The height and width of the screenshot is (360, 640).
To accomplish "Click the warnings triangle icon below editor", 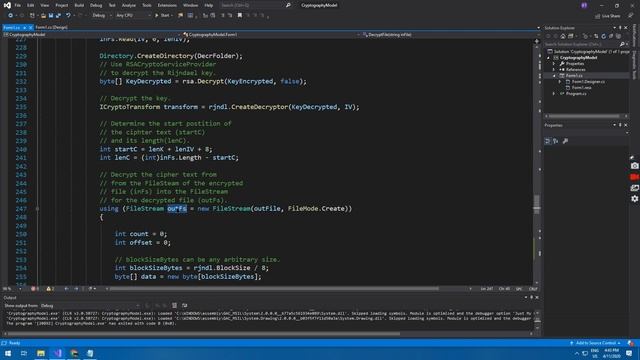I will coord(50,289).
